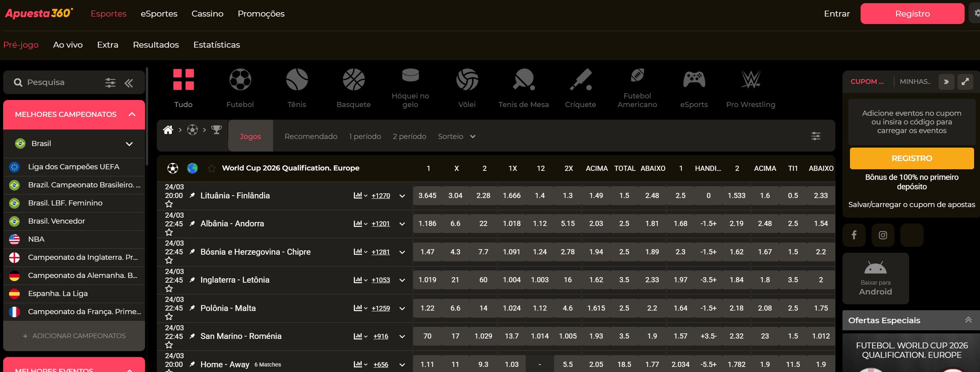Select the Recomendado tab
This screenshot has width=980, height=372.
click(x=311, y=137)
